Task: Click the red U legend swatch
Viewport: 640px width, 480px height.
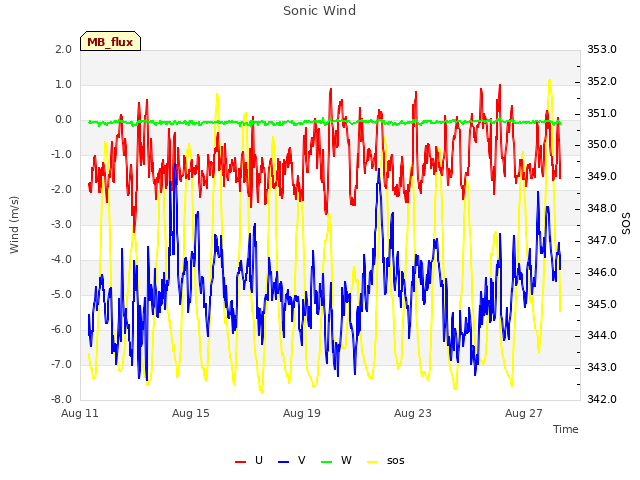Action: coord(240,461)
